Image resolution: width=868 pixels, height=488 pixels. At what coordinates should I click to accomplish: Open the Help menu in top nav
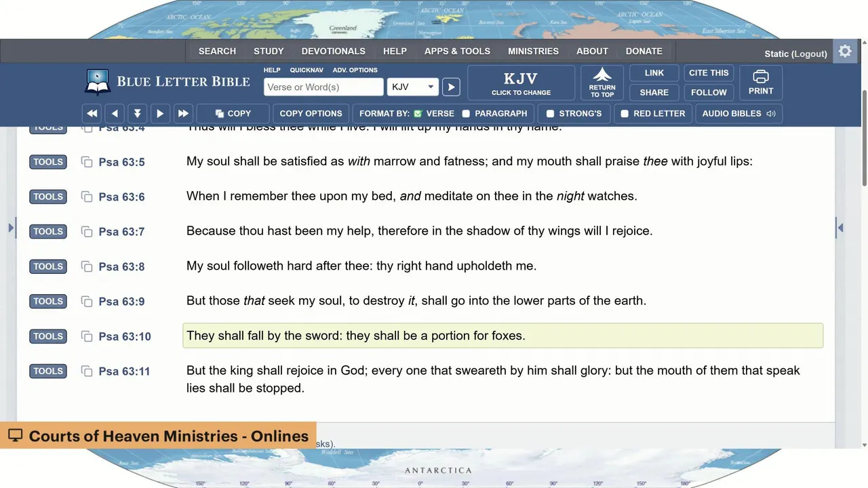click(x=395, y=51)
